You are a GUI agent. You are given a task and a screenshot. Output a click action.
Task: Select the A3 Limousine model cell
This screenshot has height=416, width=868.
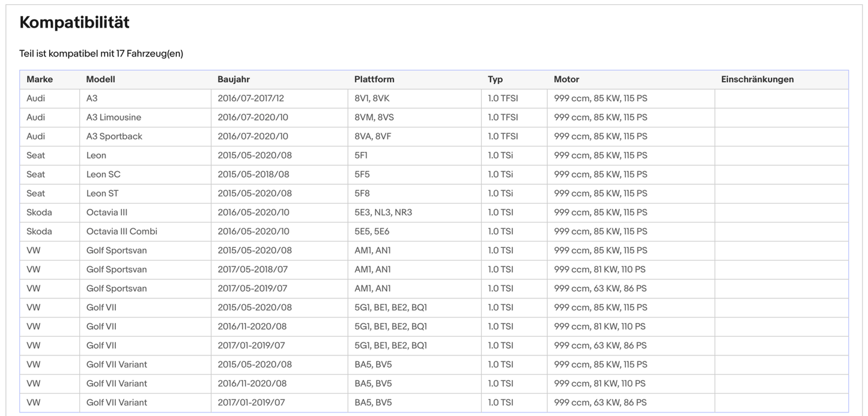tap(114, 117)
